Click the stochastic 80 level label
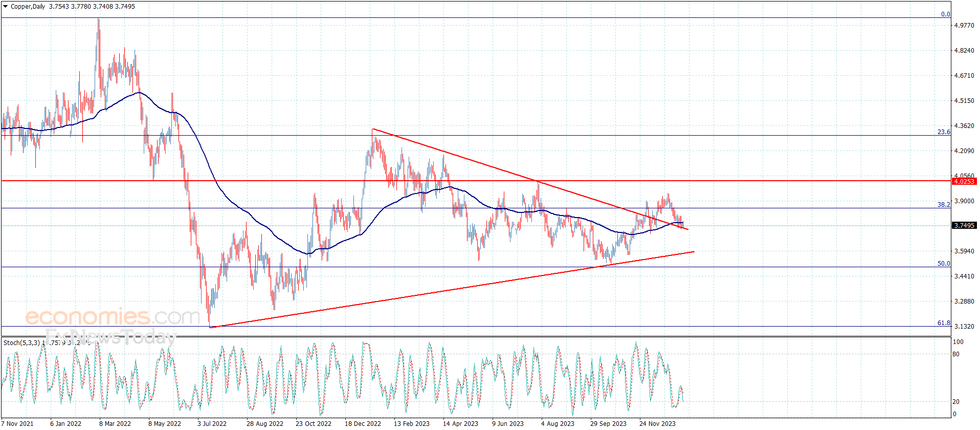 956,354
